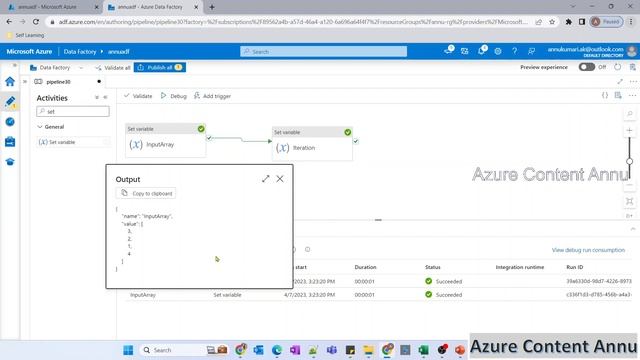This screenshot has width=640, height=360.
Task: Click the Status column header
Action: point(433,267)
